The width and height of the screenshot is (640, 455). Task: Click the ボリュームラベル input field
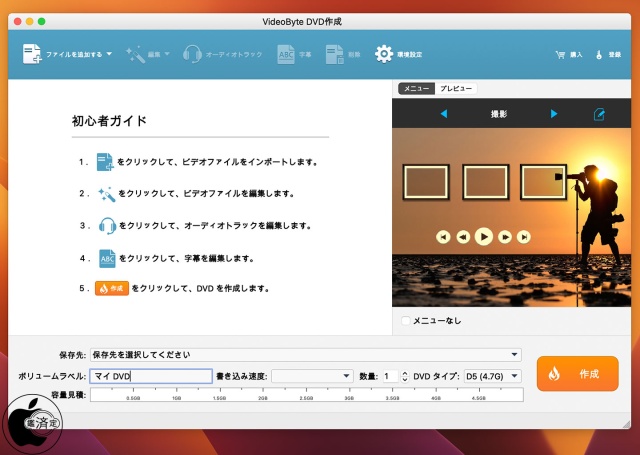(x=151, y=376)
